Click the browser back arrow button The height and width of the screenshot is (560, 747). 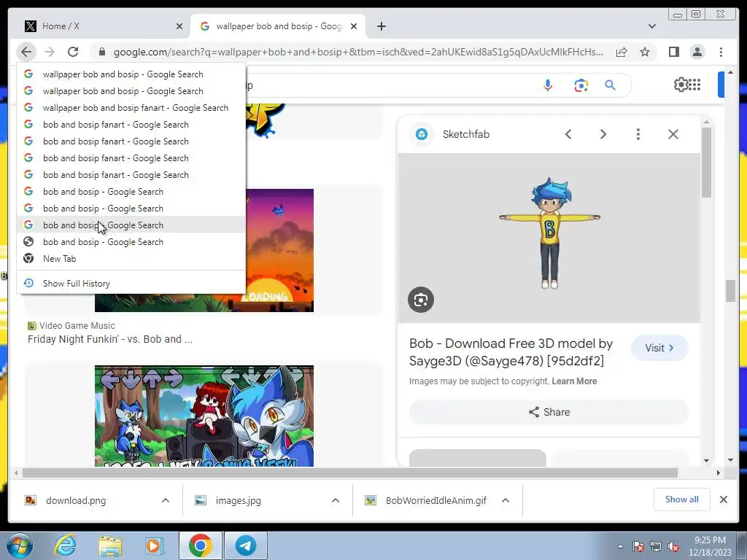(x=26, y=52)
